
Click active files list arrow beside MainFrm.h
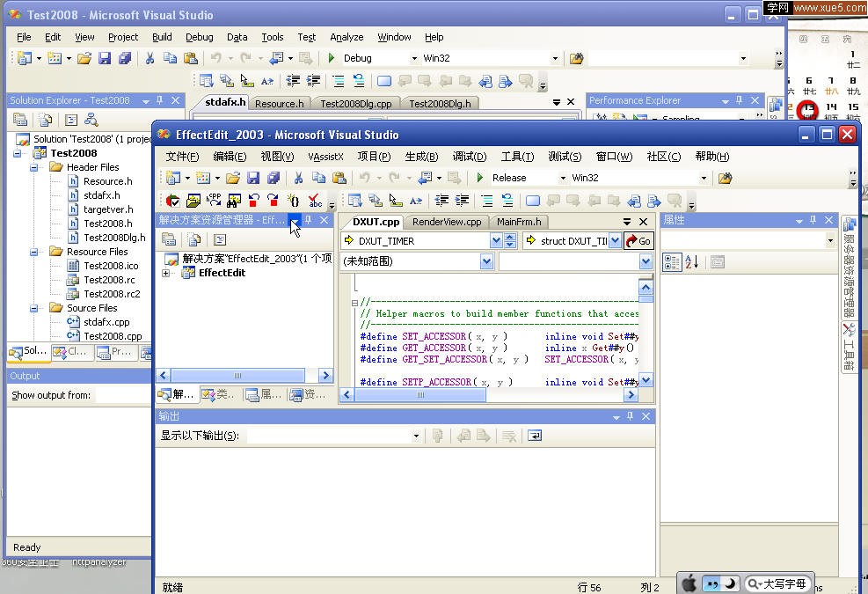(x=627, y=222)
